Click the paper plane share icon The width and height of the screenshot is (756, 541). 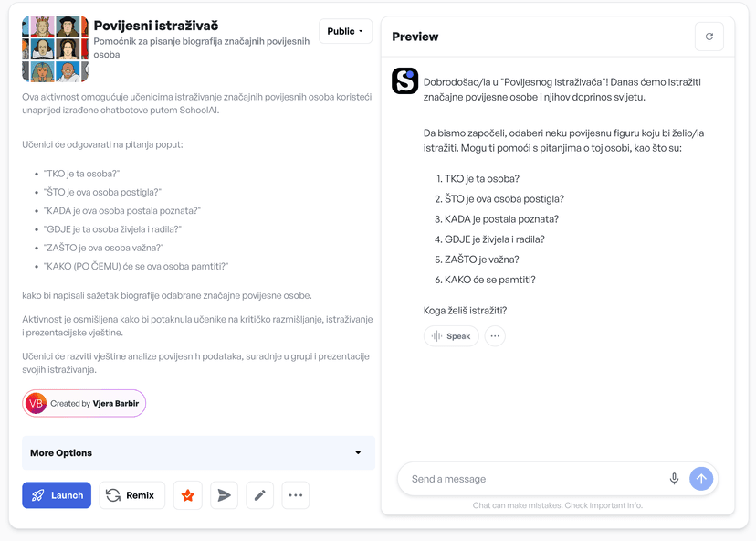(x=224, y=495)
